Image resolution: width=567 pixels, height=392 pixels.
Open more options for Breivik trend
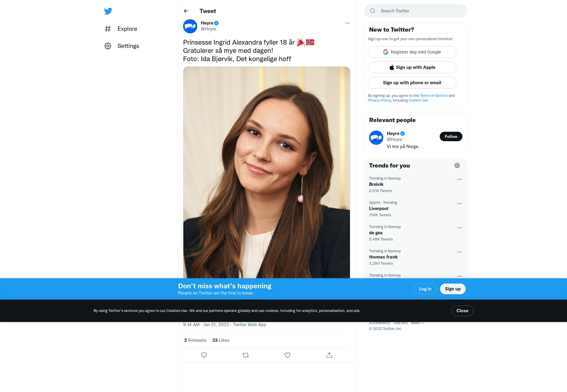tap(460, 179)
